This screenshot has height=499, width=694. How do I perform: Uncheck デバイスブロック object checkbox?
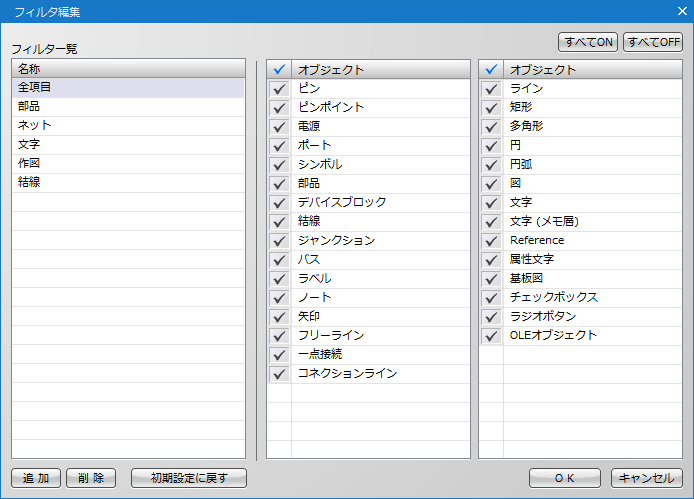click(x=279, y=203)
